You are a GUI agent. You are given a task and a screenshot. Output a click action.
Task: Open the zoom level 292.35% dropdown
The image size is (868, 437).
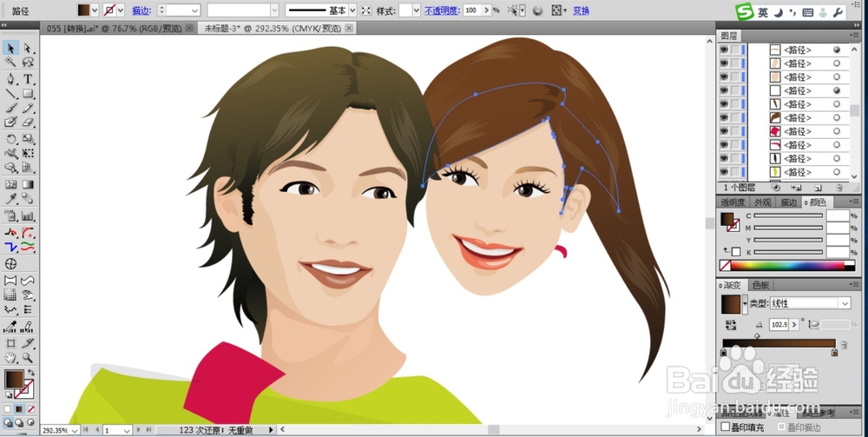(75, 430)
